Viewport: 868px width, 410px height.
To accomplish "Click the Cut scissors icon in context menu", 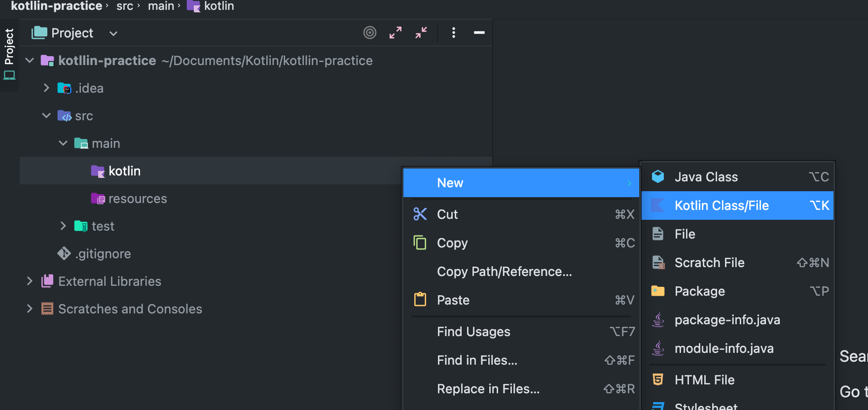I will 420,214.
